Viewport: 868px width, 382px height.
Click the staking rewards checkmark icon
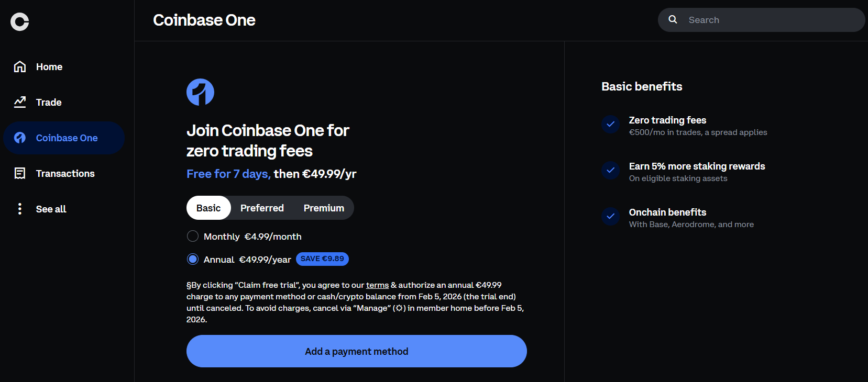click(610, 171)
